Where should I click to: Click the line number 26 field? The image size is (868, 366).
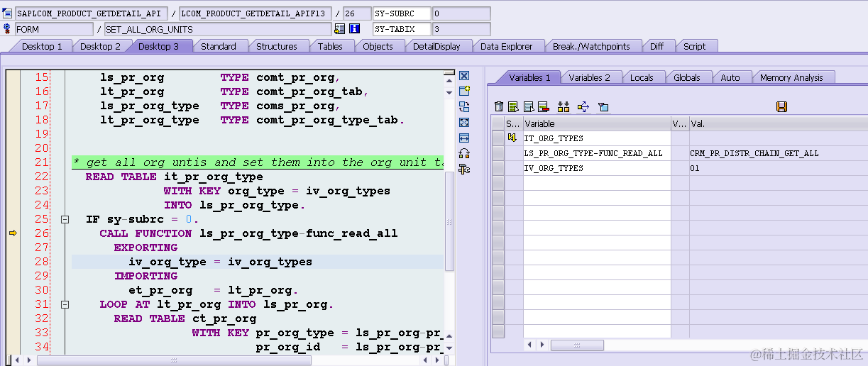357,13
